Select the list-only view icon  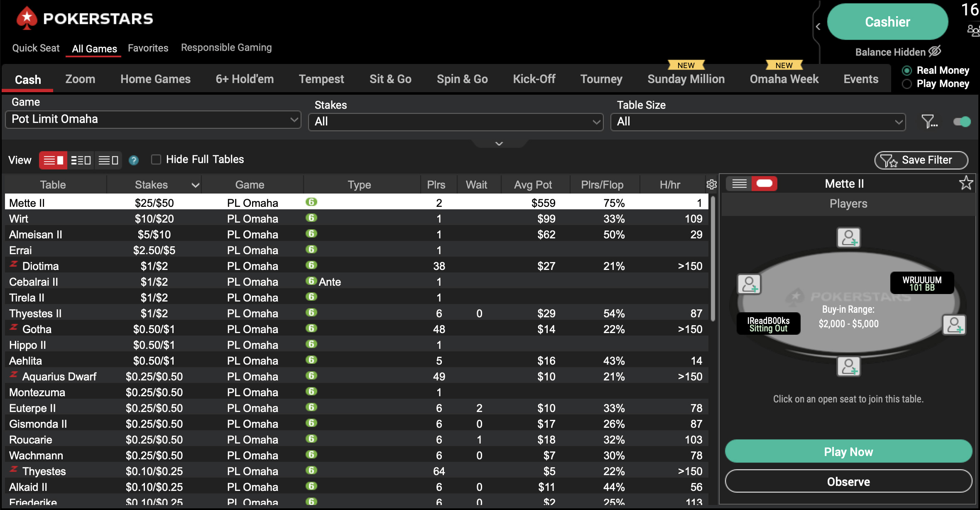tap(108, 160)
